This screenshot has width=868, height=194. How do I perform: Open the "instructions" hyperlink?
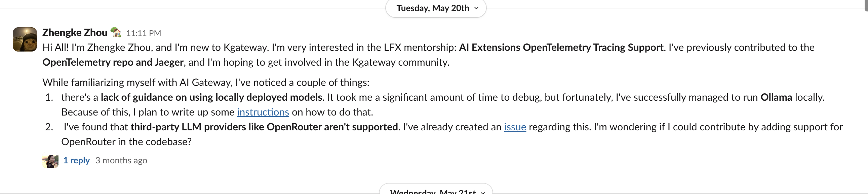tap(263, 112)
